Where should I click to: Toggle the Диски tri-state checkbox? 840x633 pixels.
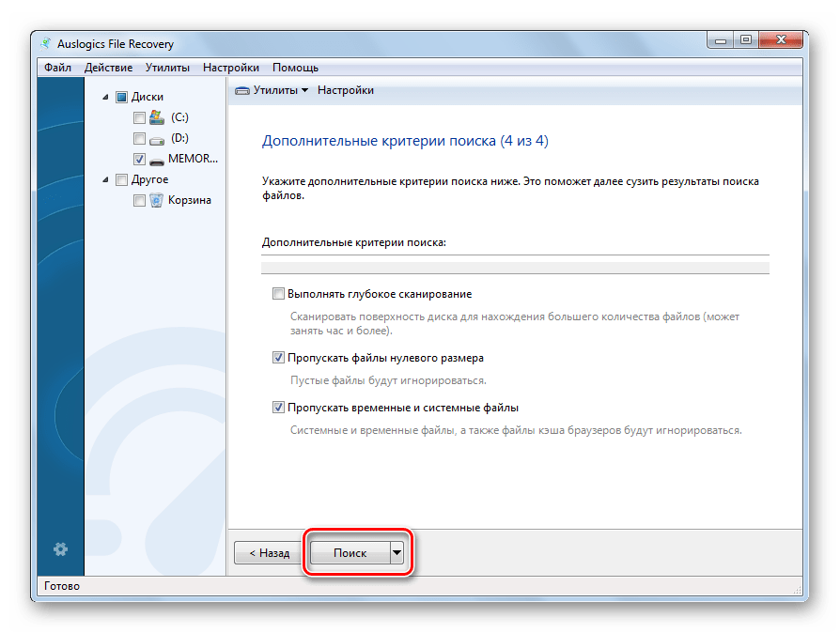click(121, 97)
